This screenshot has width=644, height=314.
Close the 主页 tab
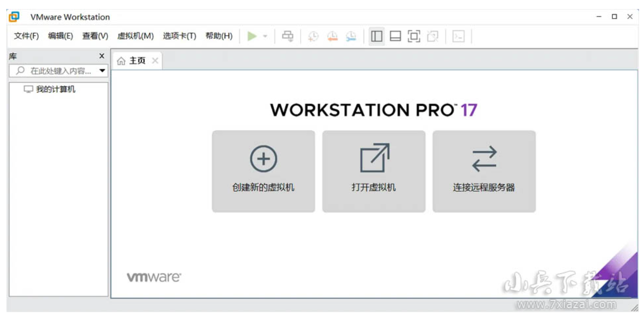point(155,61)
